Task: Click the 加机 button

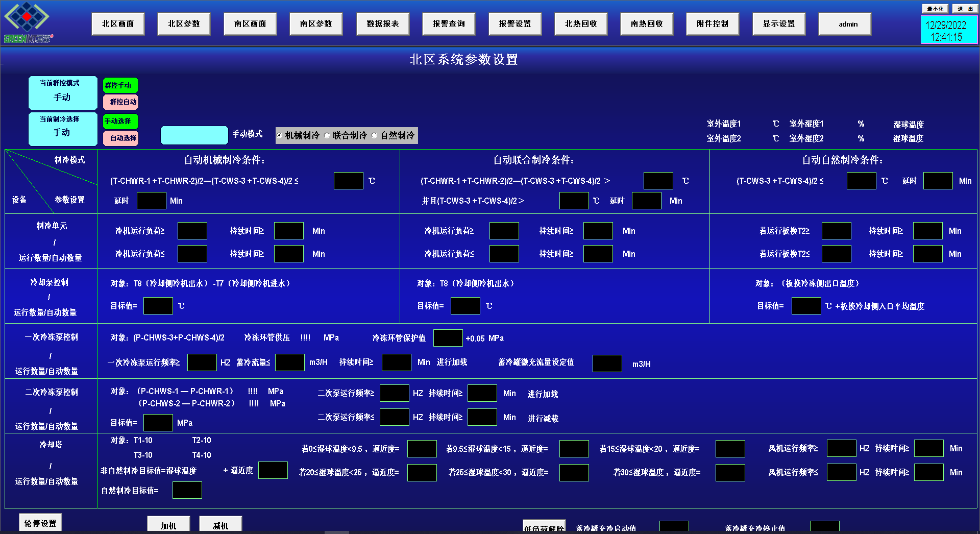Action: (168, 525)
